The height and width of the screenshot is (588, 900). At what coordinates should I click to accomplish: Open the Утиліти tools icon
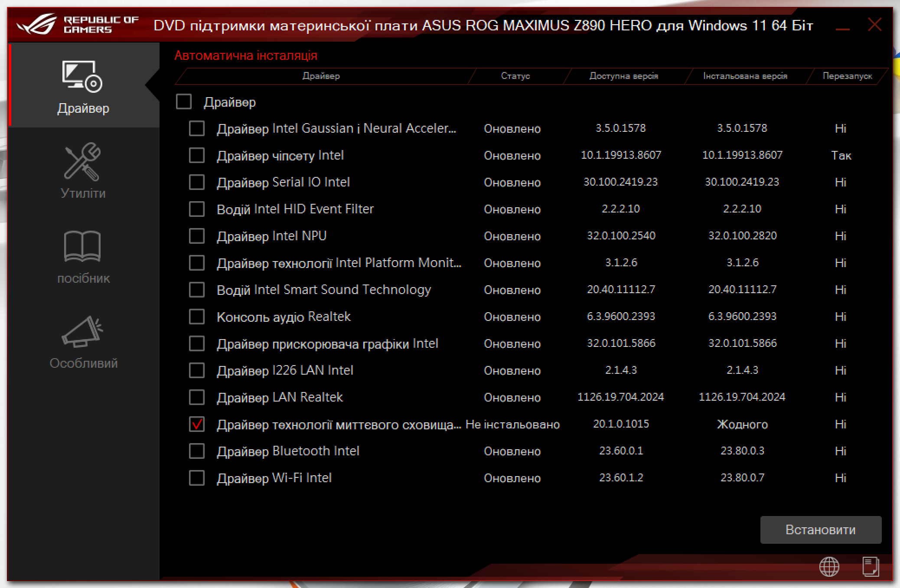point(82,161)
